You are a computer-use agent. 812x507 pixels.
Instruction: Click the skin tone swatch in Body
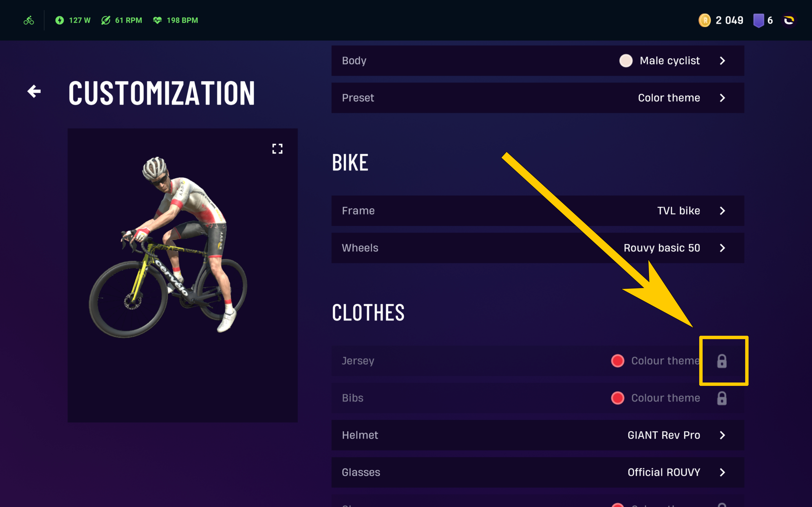(626, 61)
